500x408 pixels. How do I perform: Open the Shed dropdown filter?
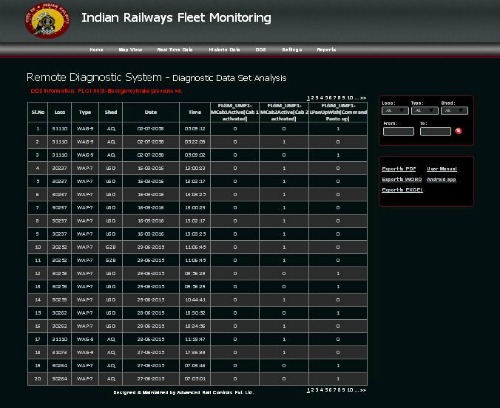point(454,111)
